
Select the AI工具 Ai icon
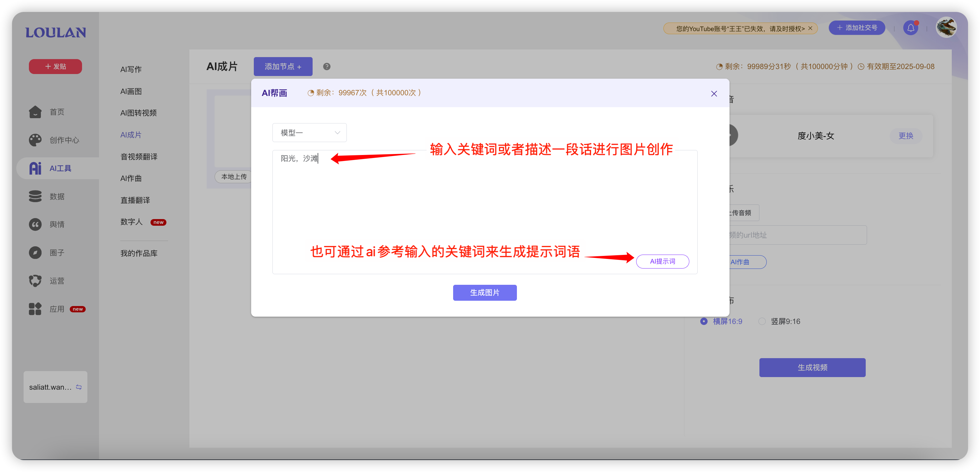point(35,168)
